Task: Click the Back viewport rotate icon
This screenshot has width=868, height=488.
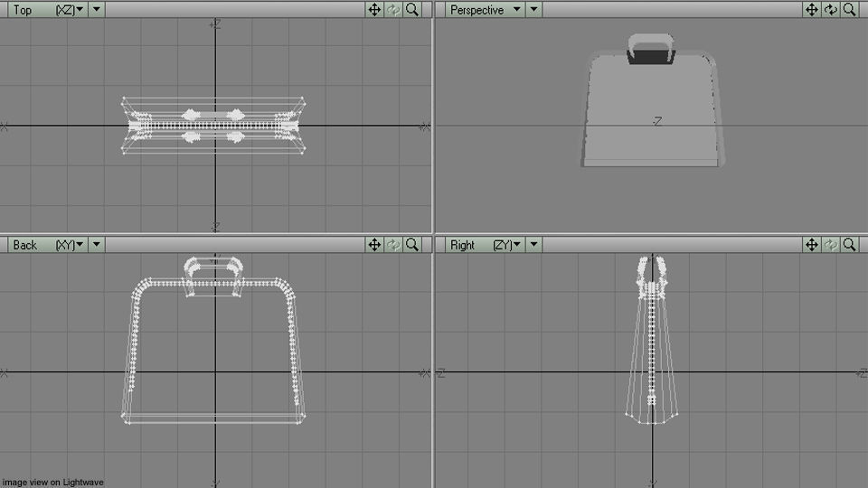Action: click(393, 245)
